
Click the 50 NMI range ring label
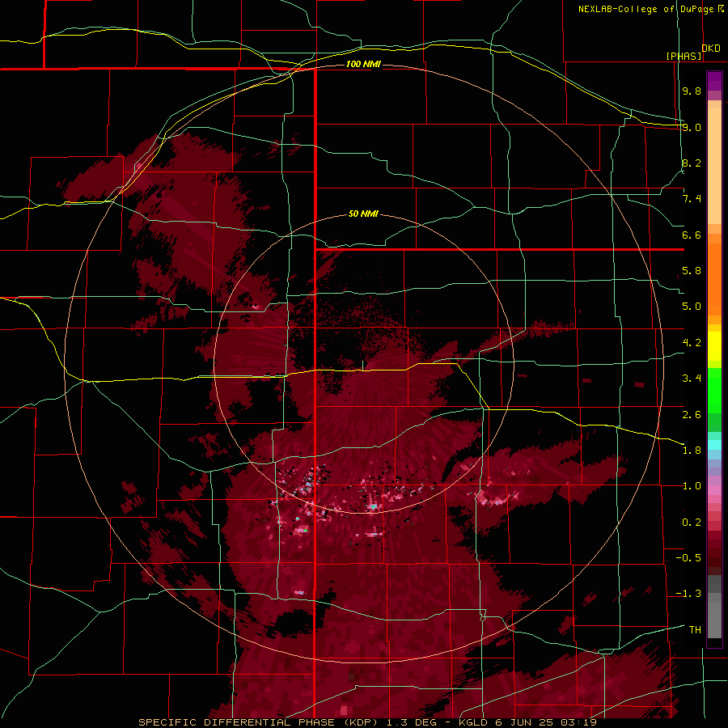pos(363,214)
